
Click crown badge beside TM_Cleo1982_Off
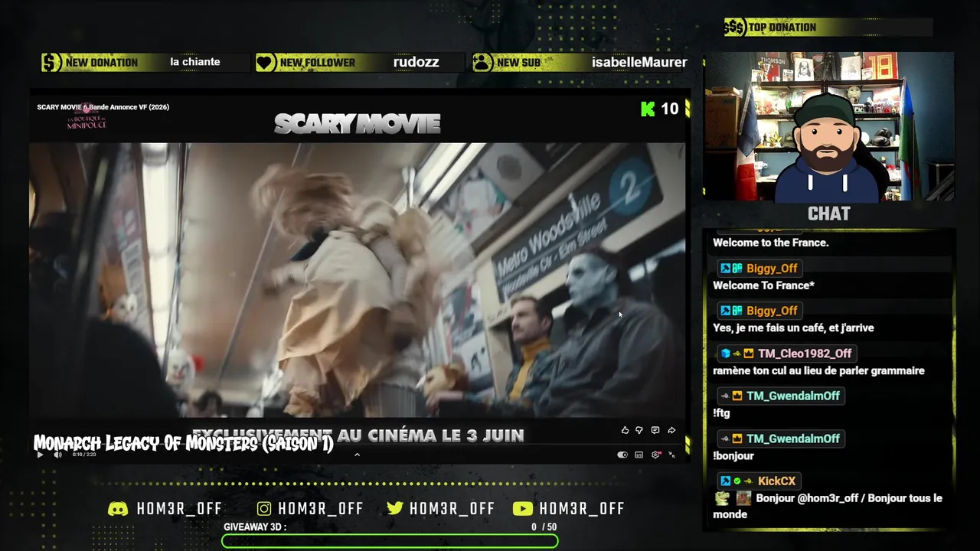pos(748,354)
